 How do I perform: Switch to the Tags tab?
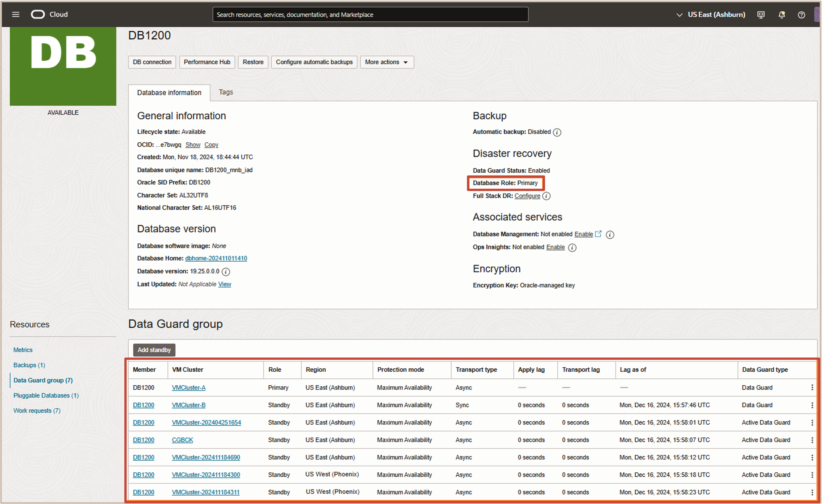(x=226, y=92)
